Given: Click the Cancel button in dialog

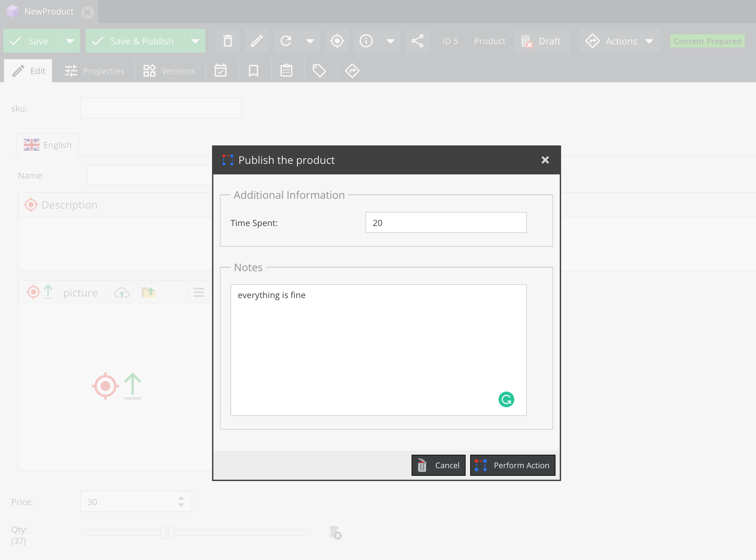Looking at the screenshot, I should tap(438, 465).
